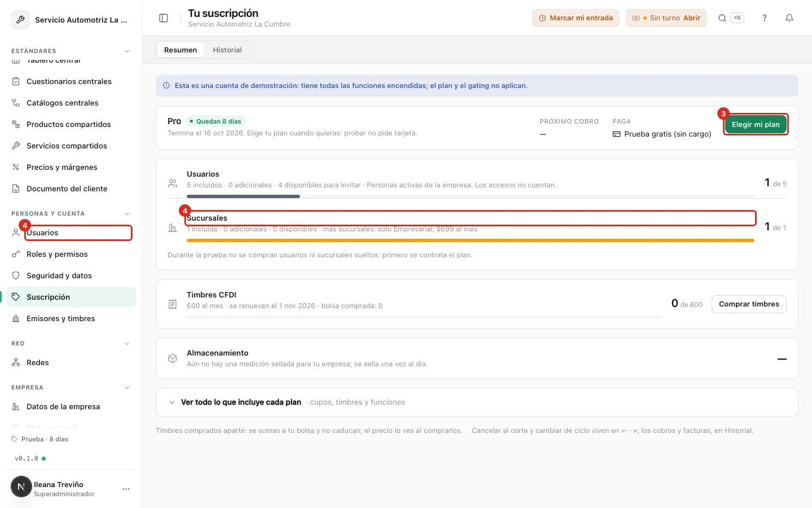Viewport: 812px width, 508px height.
Task: Collapse the RED sidebar section
Action: coord(127,343)
